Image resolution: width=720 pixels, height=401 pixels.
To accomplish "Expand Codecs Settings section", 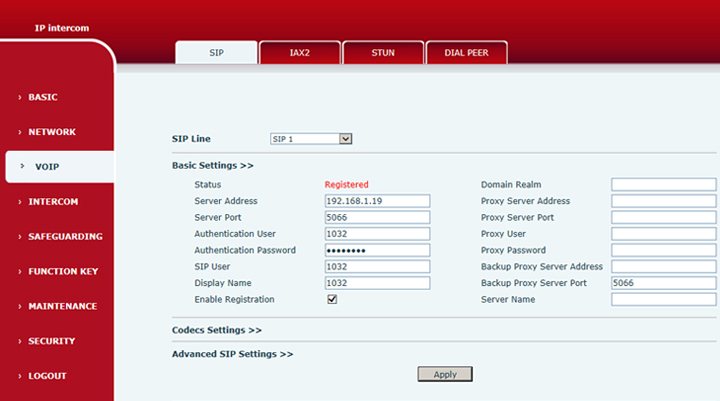I will (216, 329).
